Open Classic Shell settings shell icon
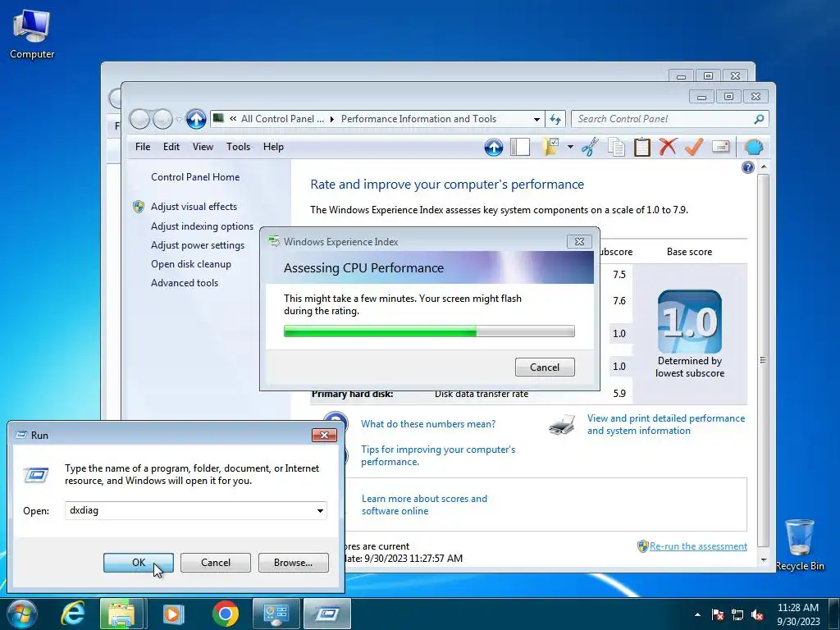 pos(754,147)
